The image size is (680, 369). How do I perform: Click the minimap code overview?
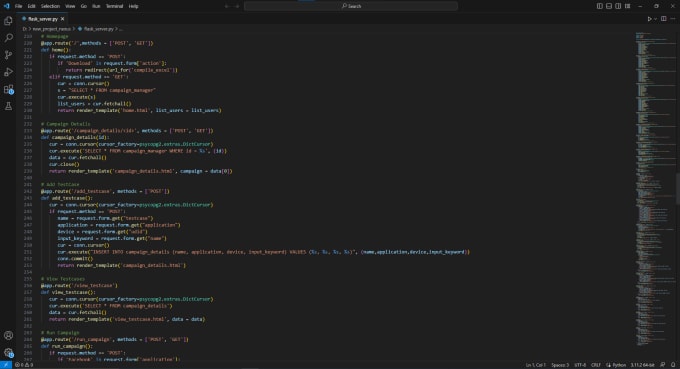[655, 189]
